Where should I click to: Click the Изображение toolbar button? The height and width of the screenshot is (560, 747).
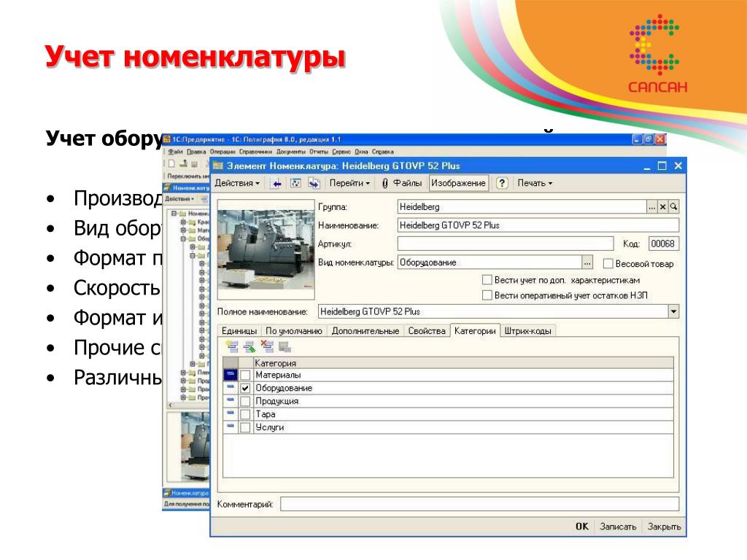coord(458,183)
